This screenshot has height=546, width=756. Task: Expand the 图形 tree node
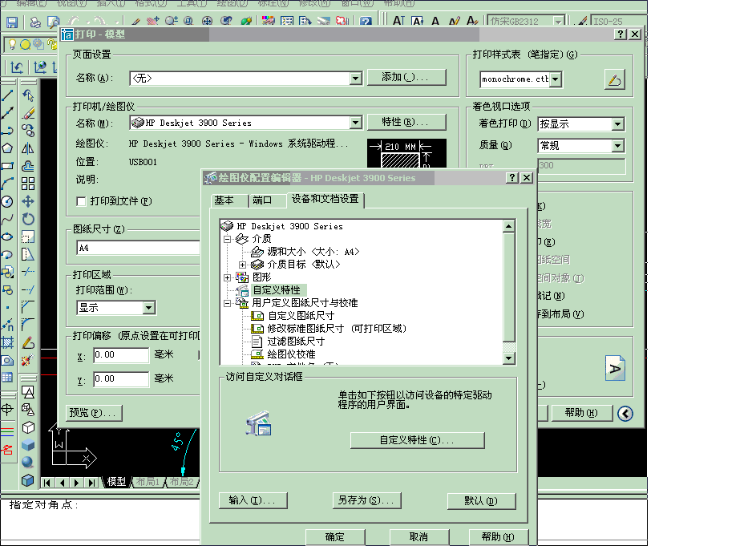click(227, 277)
